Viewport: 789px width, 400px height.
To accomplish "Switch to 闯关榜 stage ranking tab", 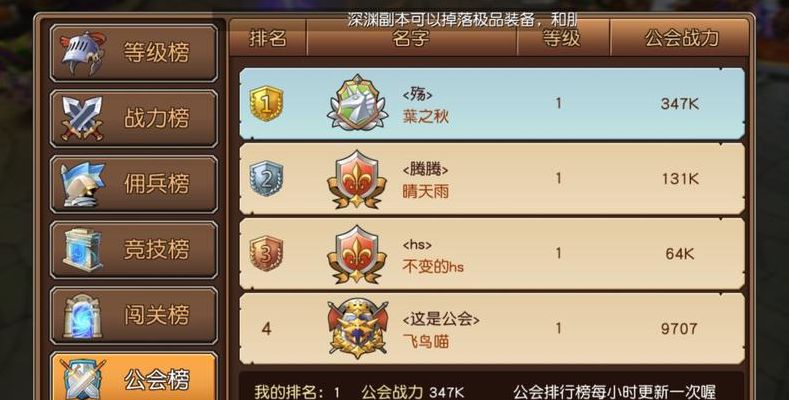I will 134,315.
